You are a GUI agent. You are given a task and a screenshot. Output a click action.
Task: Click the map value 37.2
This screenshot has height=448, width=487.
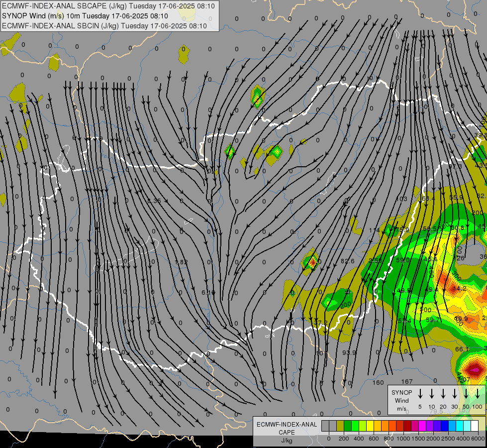(x=321, y=322)
